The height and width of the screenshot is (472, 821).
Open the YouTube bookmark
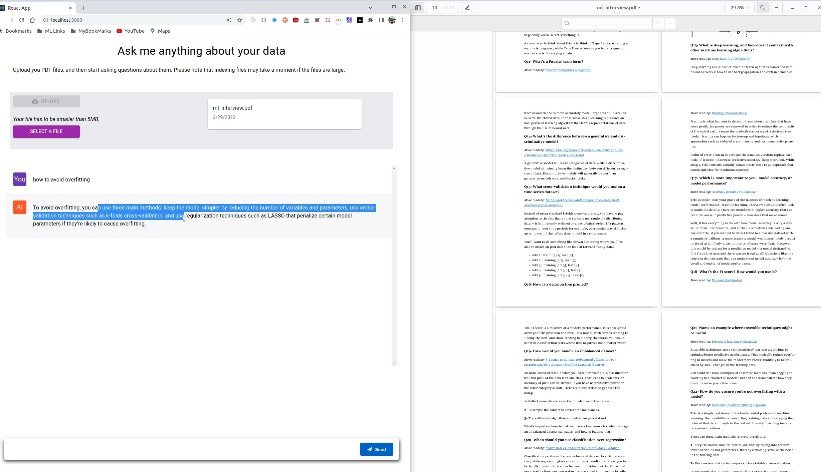coord(130,31)
